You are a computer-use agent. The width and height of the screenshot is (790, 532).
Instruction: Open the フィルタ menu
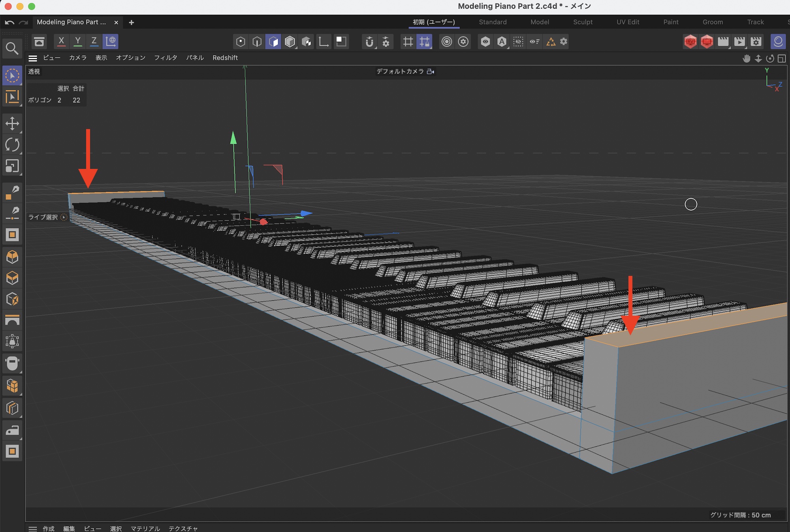pyautogui.click(x=166, y=58)
